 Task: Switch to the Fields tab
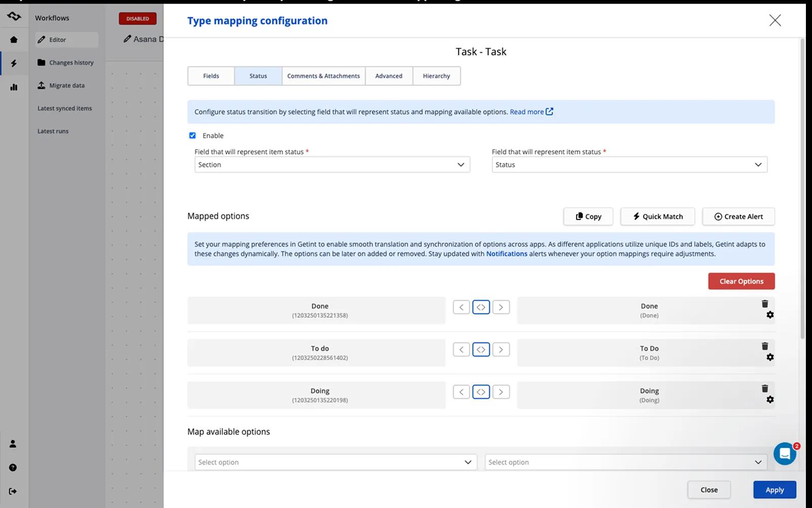click(x=211, y=76)
